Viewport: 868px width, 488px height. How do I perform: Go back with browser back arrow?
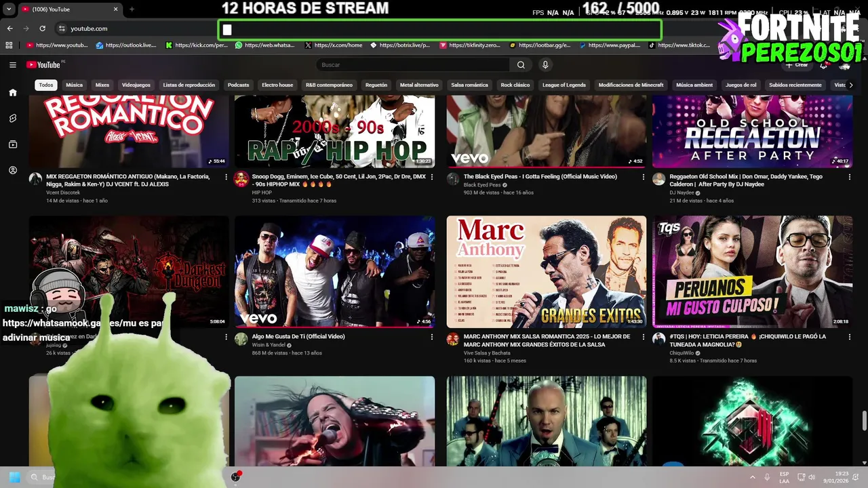[10, 28]
